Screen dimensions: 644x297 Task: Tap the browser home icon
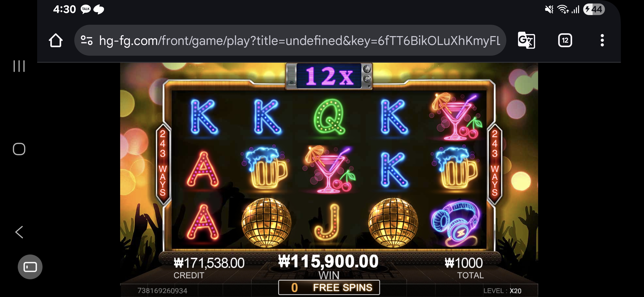coord(56,40)
